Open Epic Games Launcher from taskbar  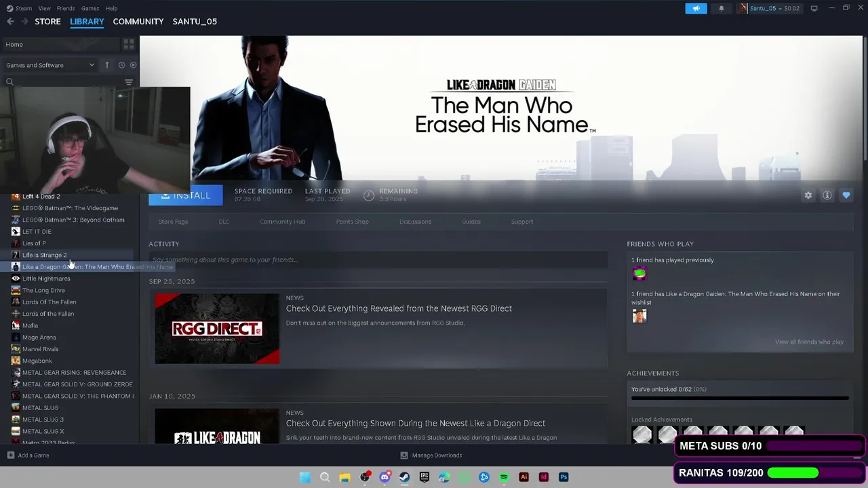coord(425,477)
